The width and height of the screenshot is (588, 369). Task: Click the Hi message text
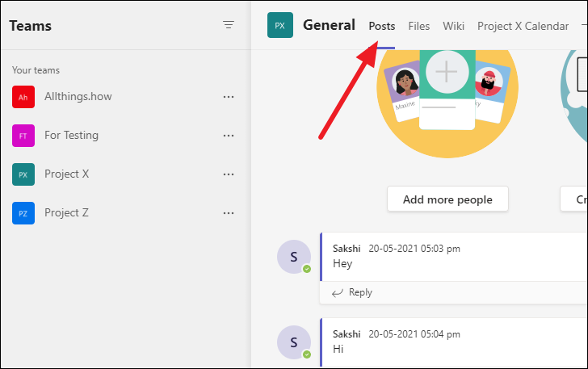(338, 349)
